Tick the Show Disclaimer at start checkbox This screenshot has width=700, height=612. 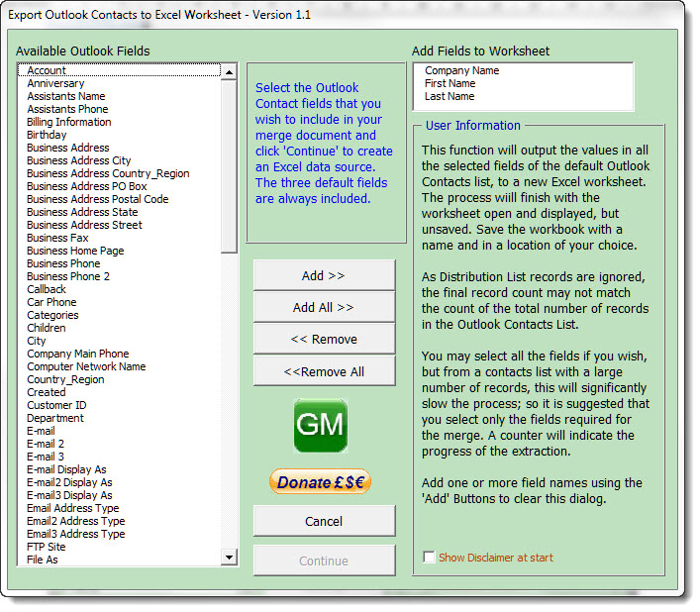click(x=429, y=558)
